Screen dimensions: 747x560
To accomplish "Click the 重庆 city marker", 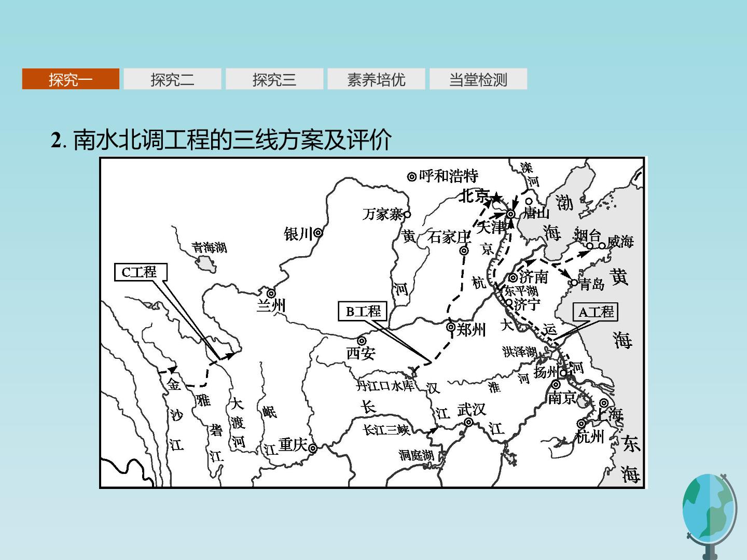I will point(313,448).
